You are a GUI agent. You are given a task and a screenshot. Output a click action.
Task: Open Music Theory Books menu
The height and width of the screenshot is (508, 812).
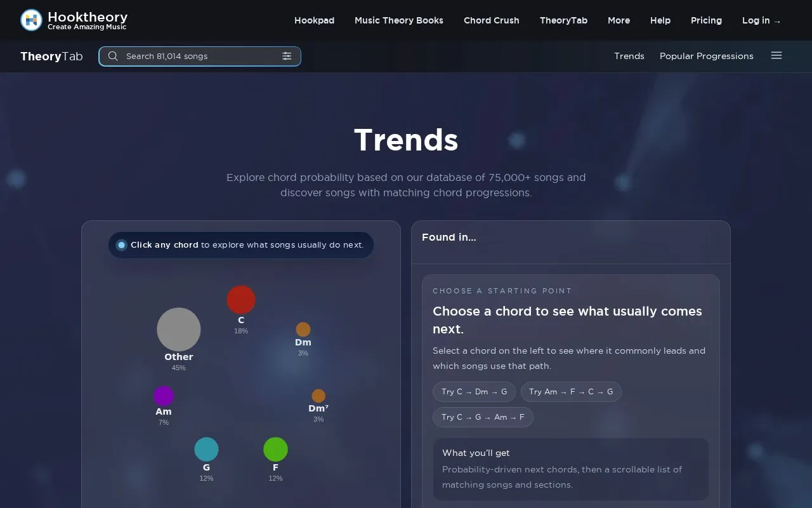(399, 20)
